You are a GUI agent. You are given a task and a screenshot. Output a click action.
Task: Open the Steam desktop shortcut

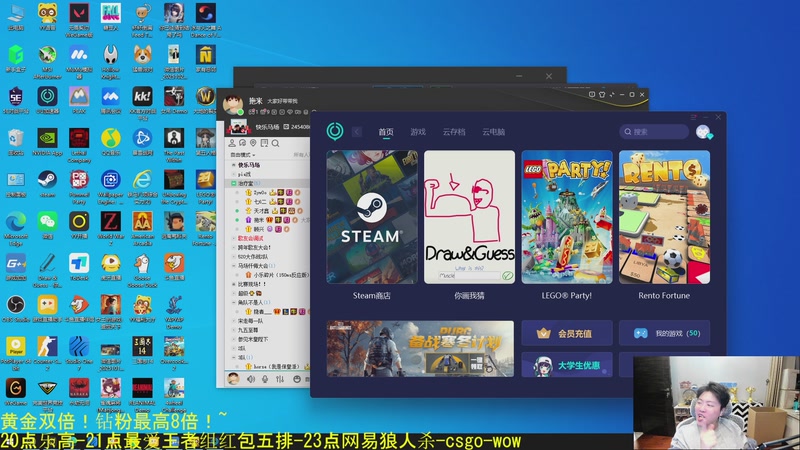[x=47, y=183]
